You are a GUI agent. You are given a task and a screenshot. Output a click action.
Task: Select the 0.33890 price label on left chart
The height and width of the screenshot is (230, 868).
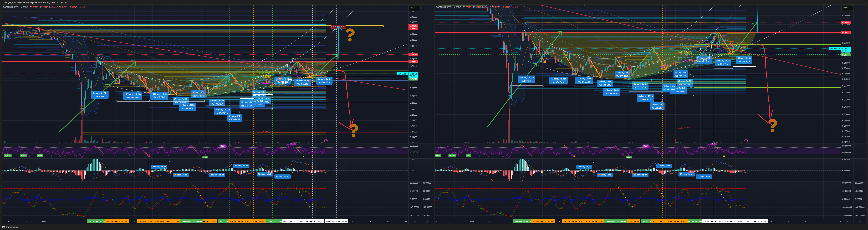[413, 29]
